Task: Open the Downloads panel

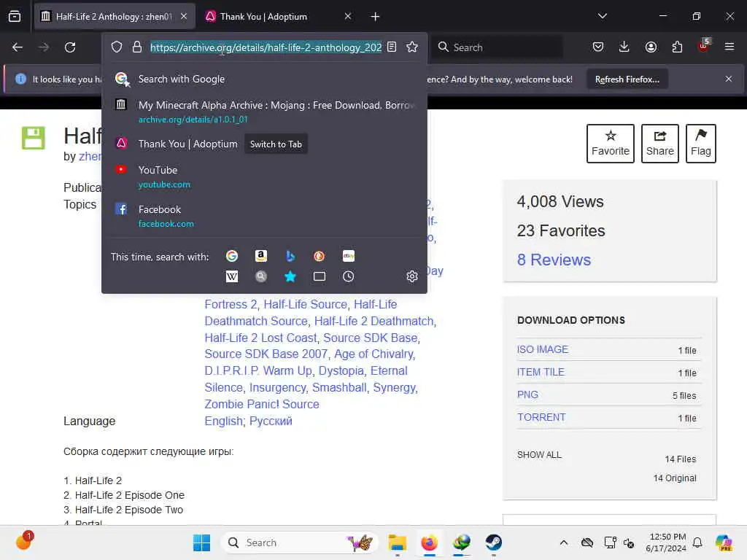Action: click(x=624, y=47)
